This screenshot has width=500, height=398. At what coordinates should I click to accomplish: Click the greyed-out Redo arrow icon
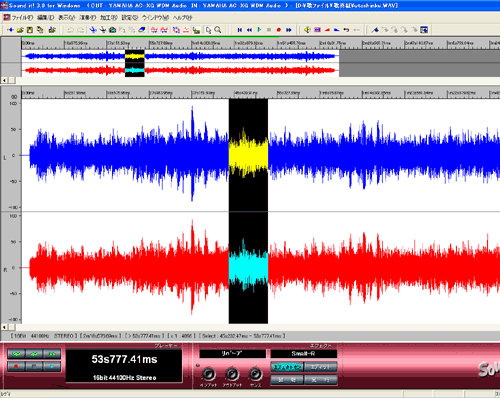coord(80,30)
